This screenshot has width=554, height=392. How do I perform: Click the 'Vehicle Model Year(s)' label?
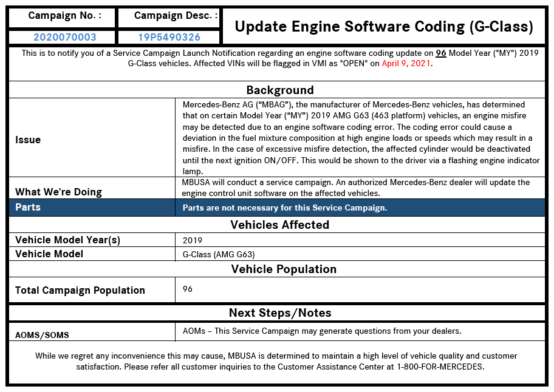click(x=67, y=240)
